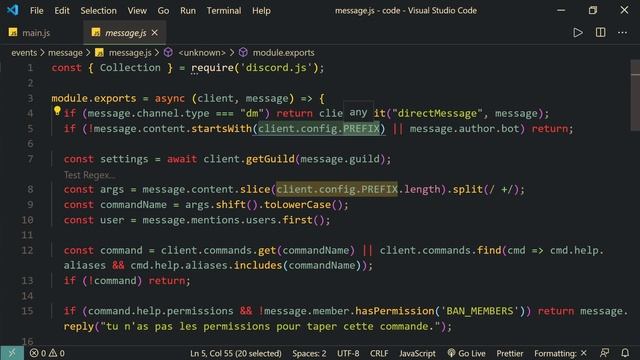This screenshot has height=360, width=640.
Task: Open the View menu
Action: click(137, 11)
